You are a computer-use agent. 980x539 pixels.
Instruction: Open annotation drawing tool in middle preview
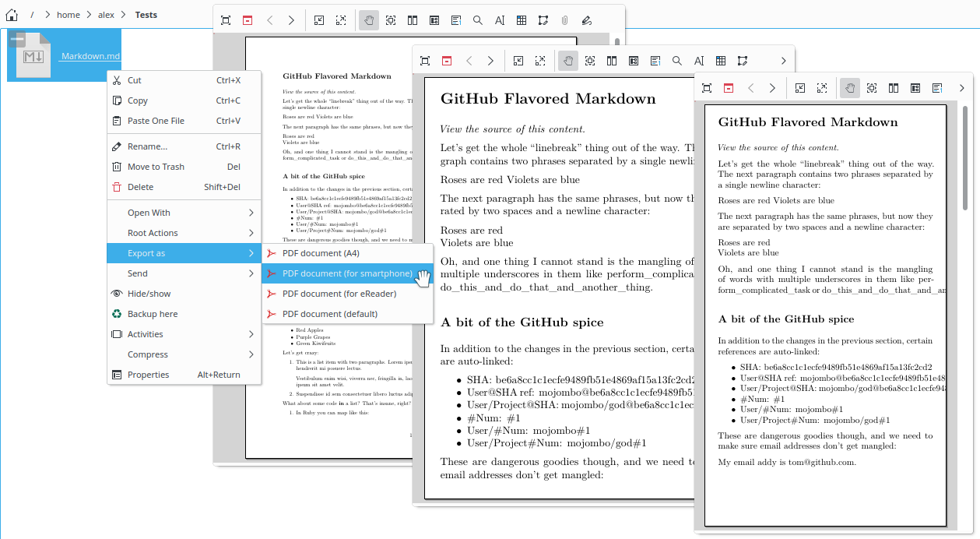tap(743, 61)
